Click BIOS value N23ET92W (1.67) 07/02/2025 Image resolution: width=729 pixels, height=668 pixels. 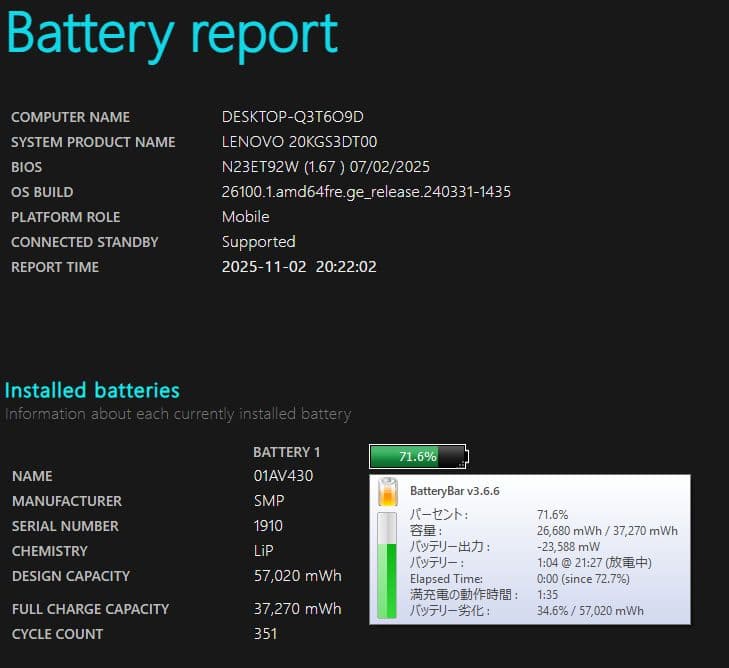pyautogui.click(x=326, y=167)
